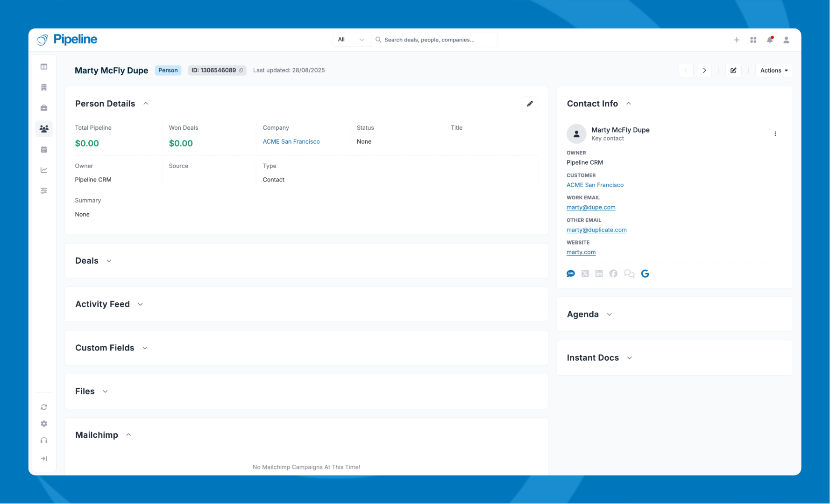The image size is (830, 504).
Task: Open the Facebook social icon
Action: 613,274
